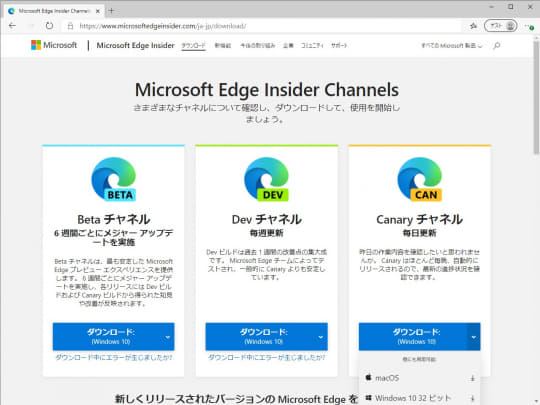540x405 pixels.
Task: Click the Dev チャネル heading
Action: (267, 219)
